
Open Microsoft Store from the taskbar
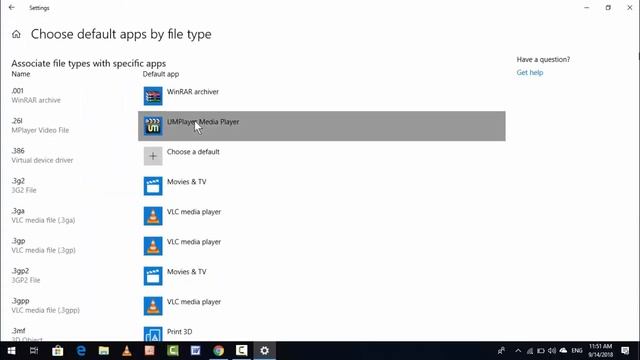58,351
